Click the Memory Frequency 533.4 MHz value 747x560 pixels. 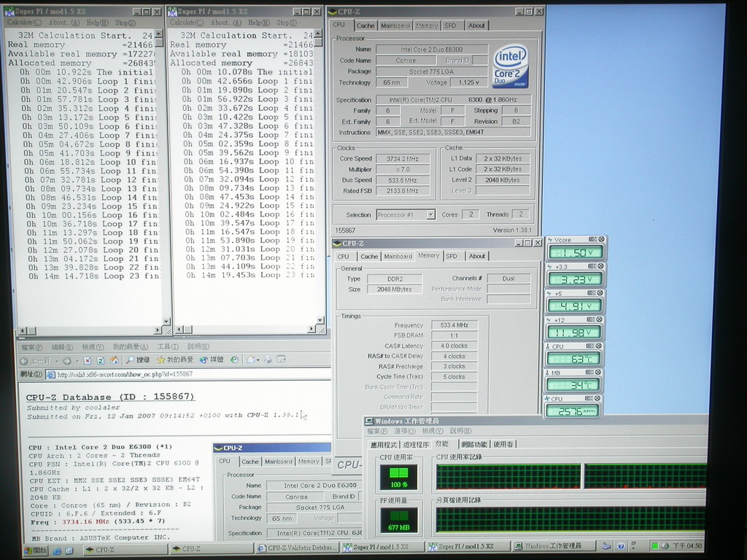point(454,325)
